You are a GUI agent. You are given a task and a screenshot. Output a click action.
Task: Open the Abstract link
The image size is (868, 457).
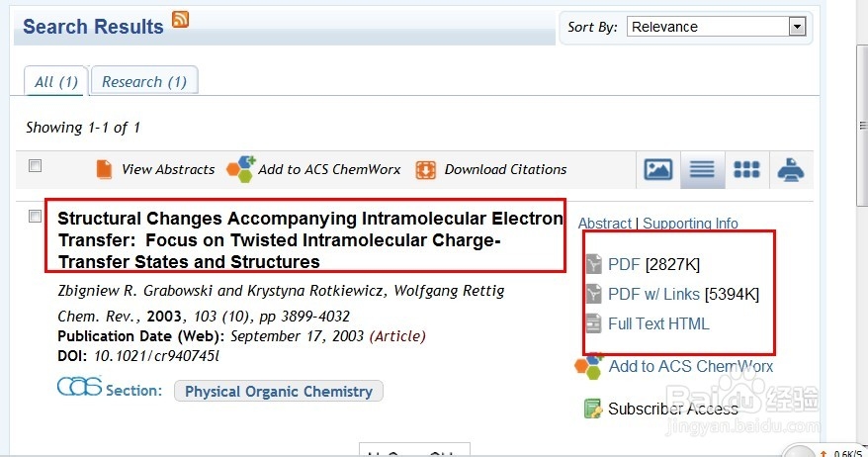point(605,224)
